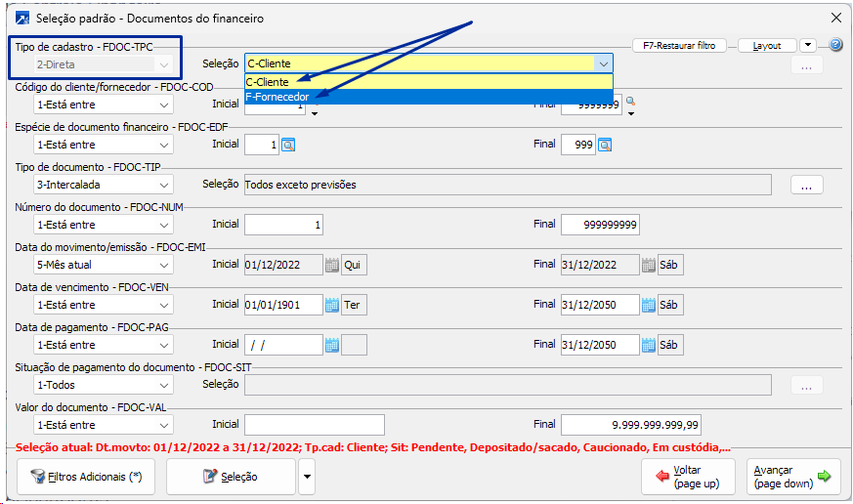Open lookup for final document species

605,145
